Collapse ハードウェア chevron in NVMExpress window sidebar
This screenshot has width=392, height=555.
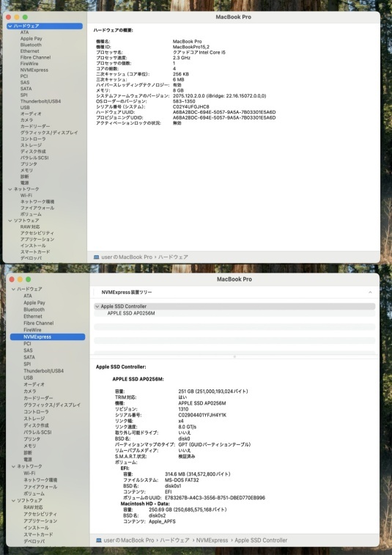pos(13,289)
